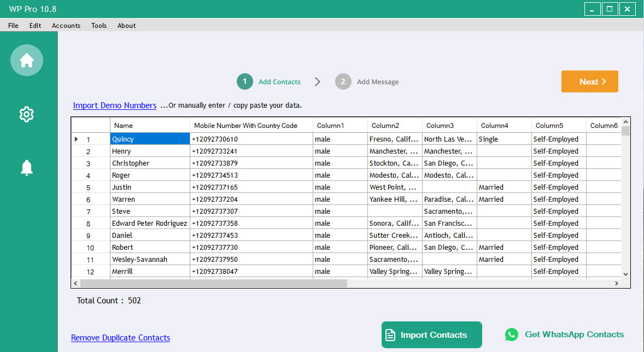Select the Daniel name cell
644x352 pixels.
150,236
